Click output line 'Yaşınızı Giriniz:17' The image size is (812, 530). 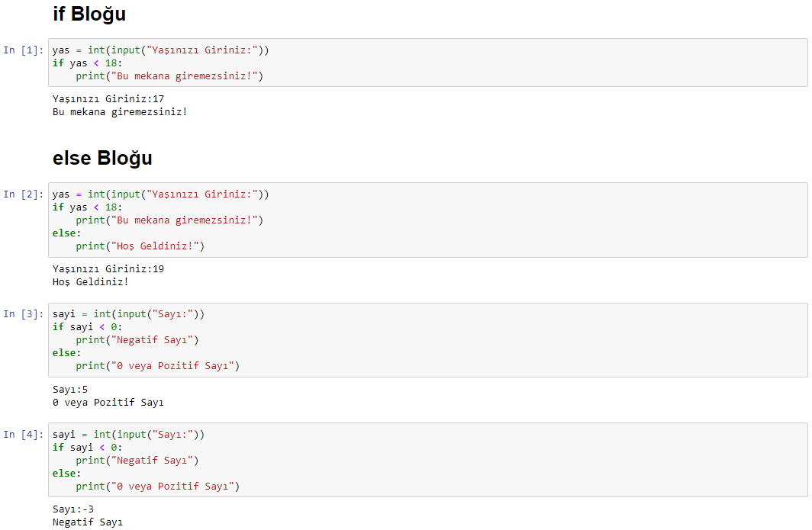click(x=108, y=99)
